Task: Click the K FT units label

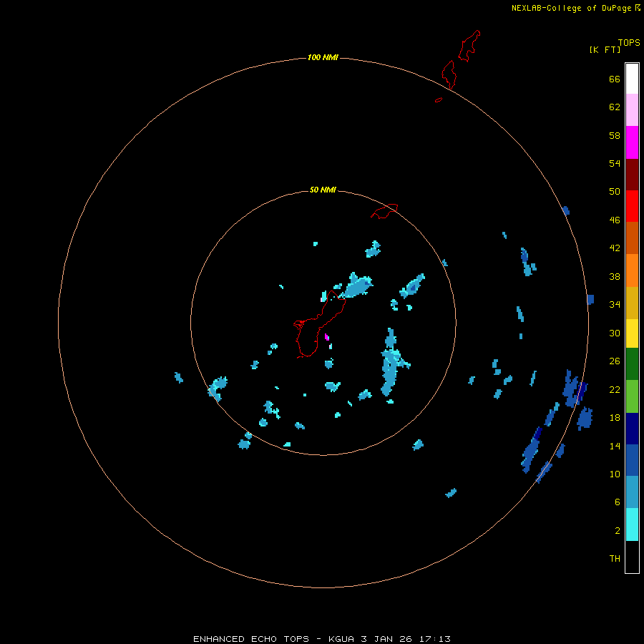Action: (605, 50)
